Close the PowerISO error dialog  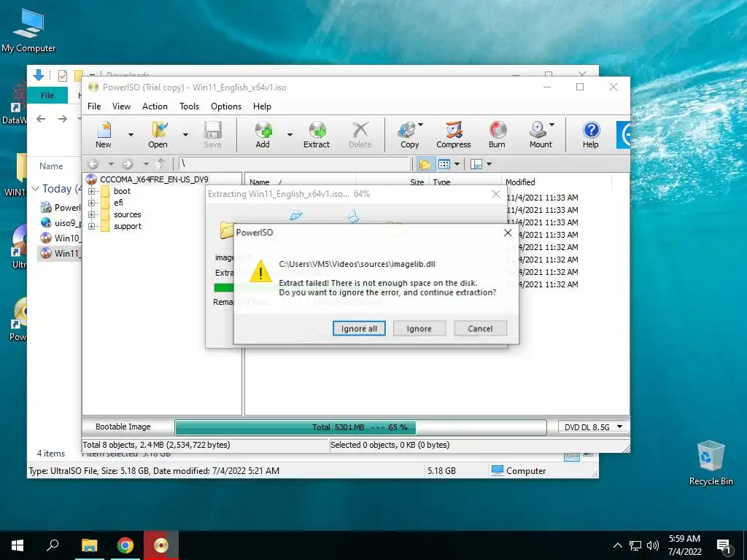coord(508,233)
